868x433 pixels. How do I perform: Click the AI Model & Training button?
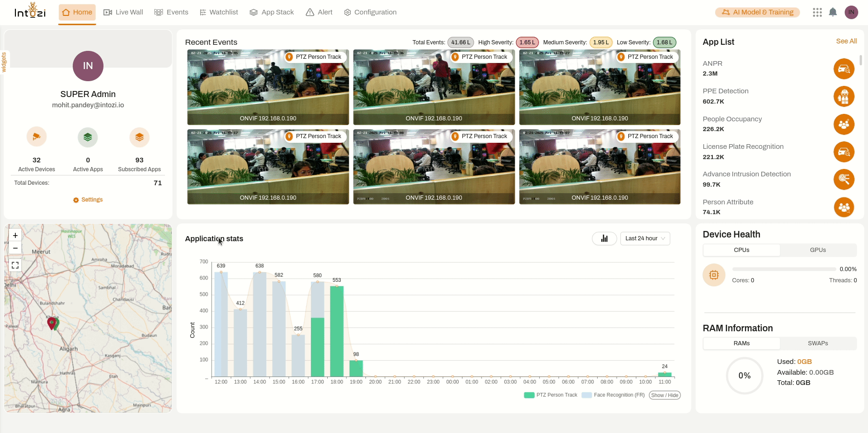click(757, 12)
